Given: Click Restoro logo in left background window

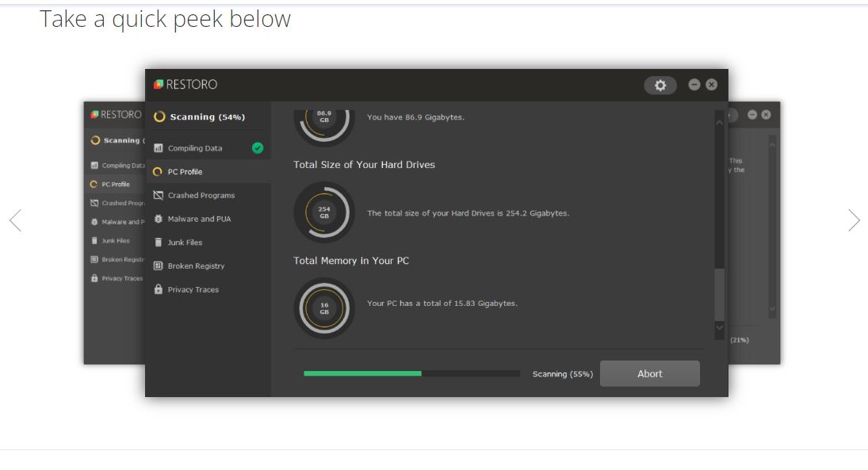Looking at the screenshot, I should (94, 115).
